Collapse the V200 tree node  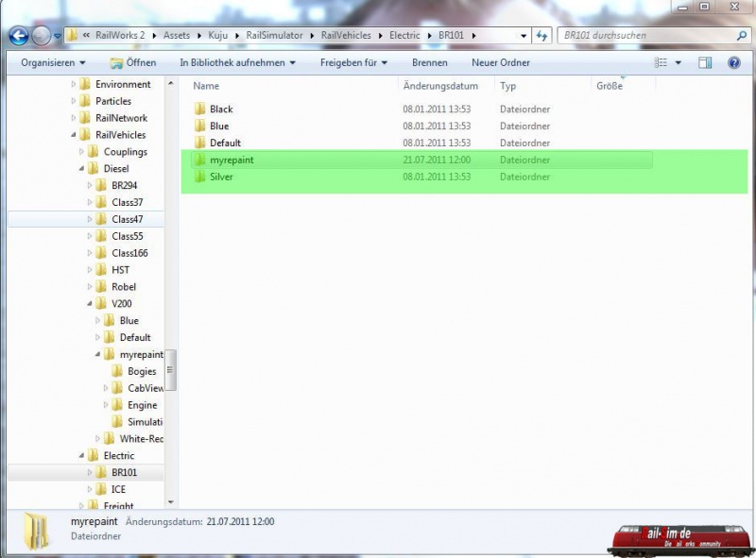click(90, 304)
